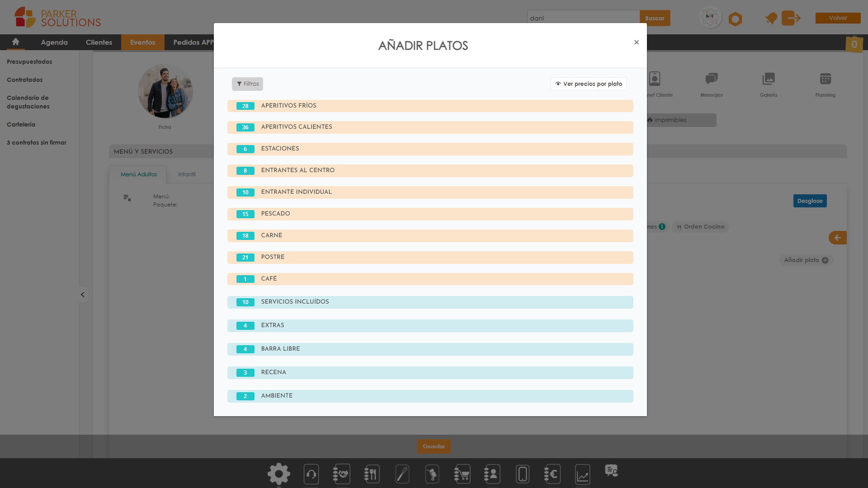Expand the APERITIVOS FRÍOS category
Image resolution: width=868 pixels, height=488 pixels.
(x=429, y=106)
